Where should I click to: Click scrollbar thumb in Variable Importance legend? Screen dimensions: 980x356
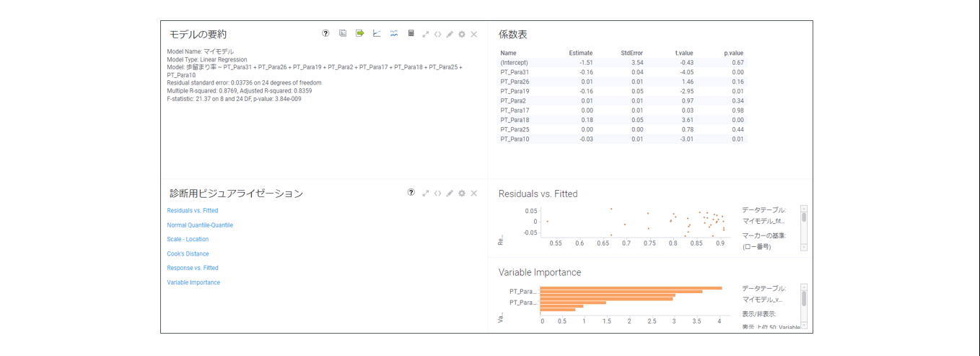804,298
